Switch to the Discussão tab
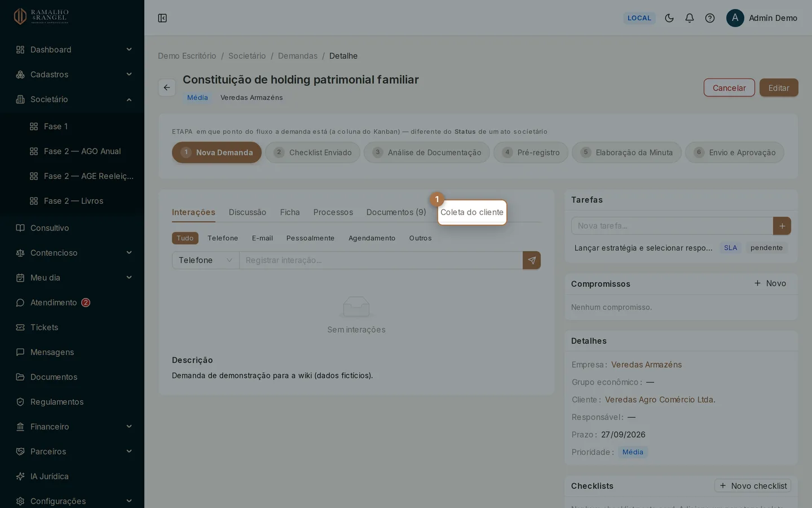The width and height of the screenshot is (812, 508). coord(248,212)
